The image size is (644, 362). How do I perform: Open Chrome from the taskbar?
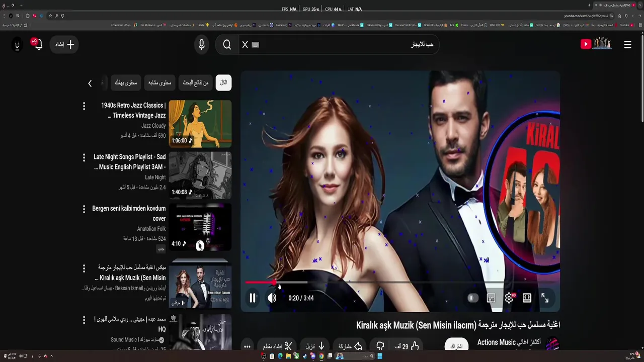click(321, 356)
